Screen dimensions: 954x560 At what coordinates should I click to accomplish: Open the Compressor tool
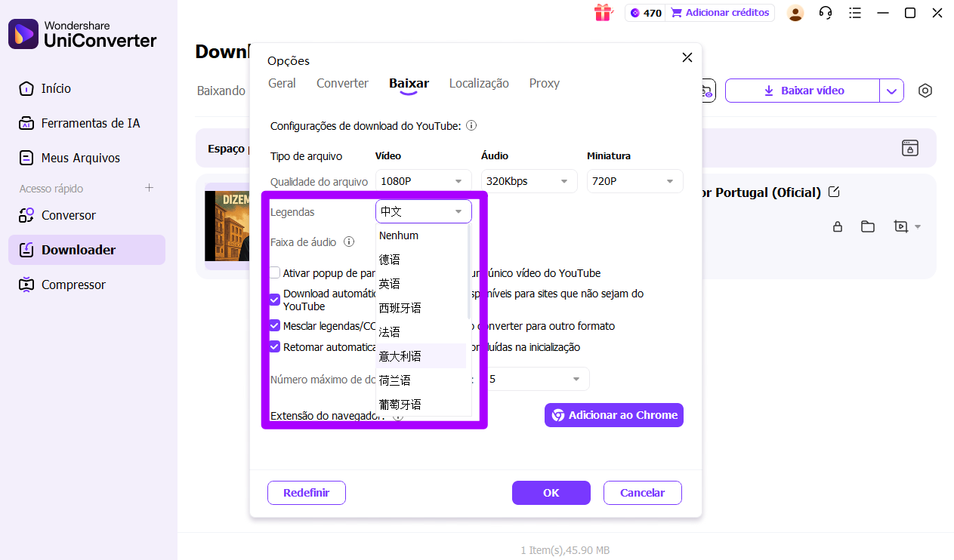click(73, 285)
